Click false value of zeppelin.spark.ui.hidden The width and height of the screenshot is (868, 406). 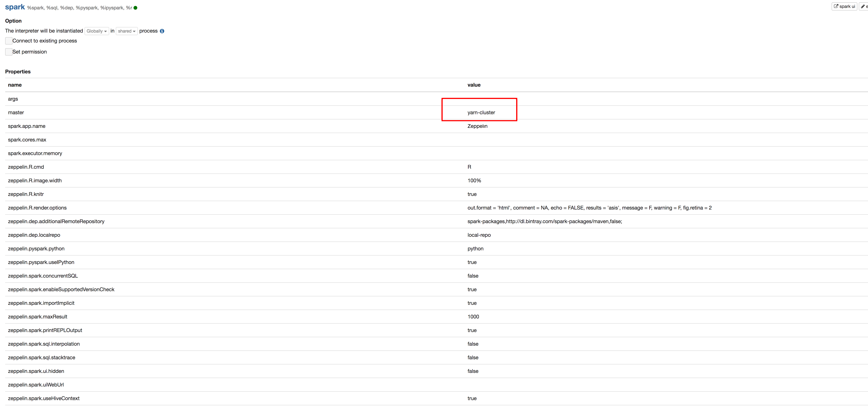click(473, 371)
